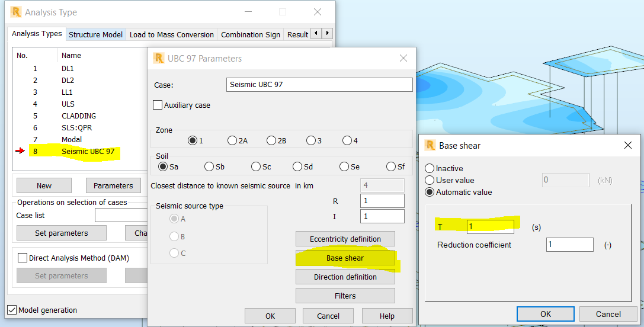The image size is (644, 327).
Task: Select seismic Zone 2B
Action: click(271, 140)
